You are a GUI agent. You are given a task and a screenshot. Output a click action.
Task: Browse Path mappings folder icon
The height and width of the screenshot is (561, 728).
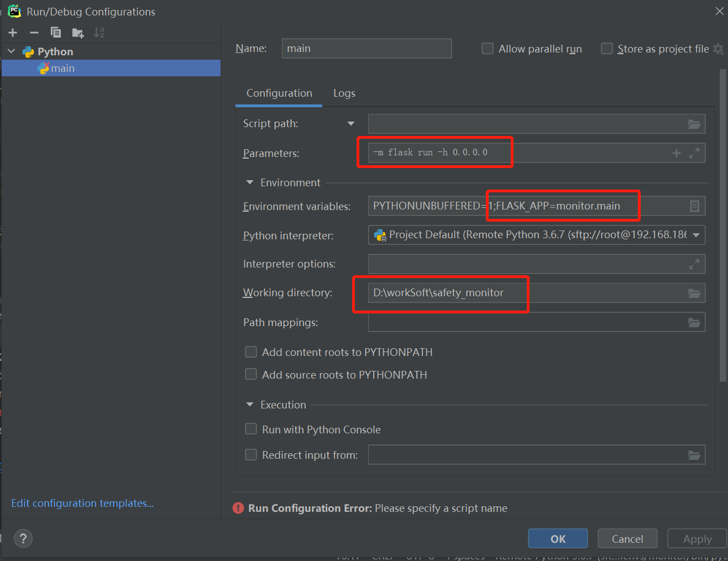(694, 322)
